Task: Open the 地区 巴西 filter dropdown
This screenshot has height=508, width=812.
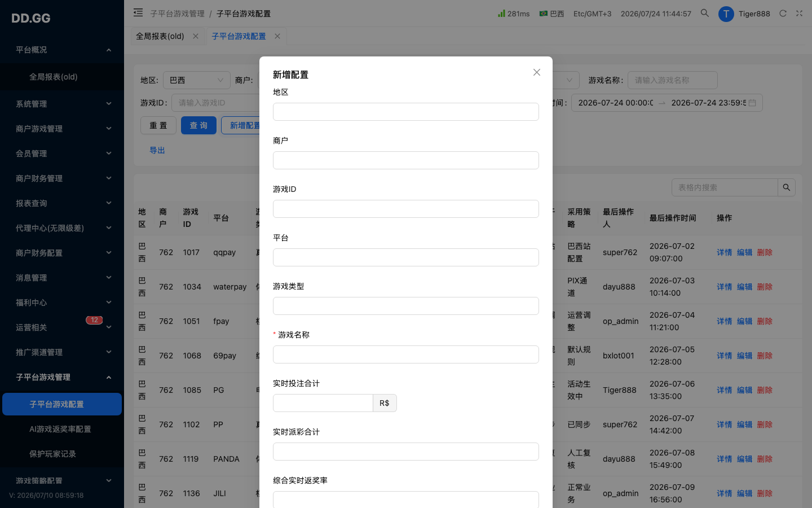Action: pos(197,80)
